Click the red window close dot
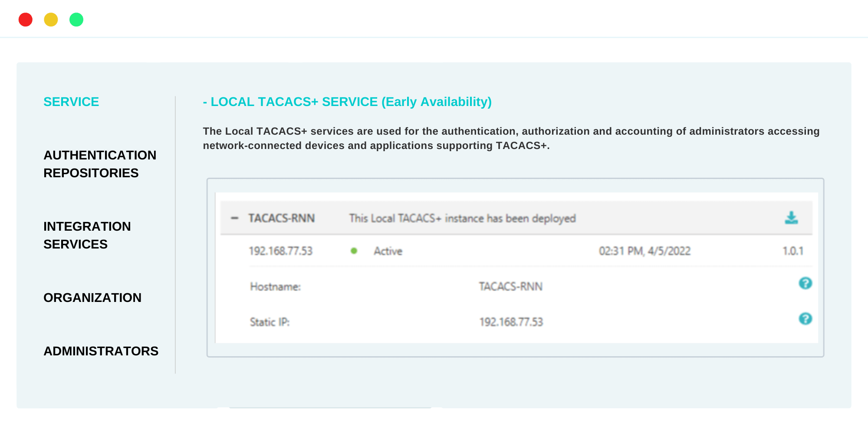868x434 pixels. pyautogui.click(x=26, y=20)
